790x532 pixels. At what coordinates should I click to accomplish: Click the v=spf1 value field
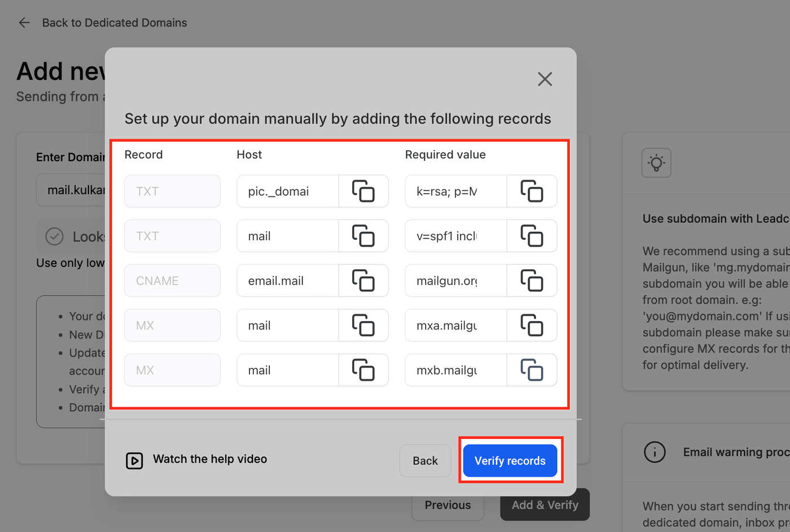tap(456, 236)
